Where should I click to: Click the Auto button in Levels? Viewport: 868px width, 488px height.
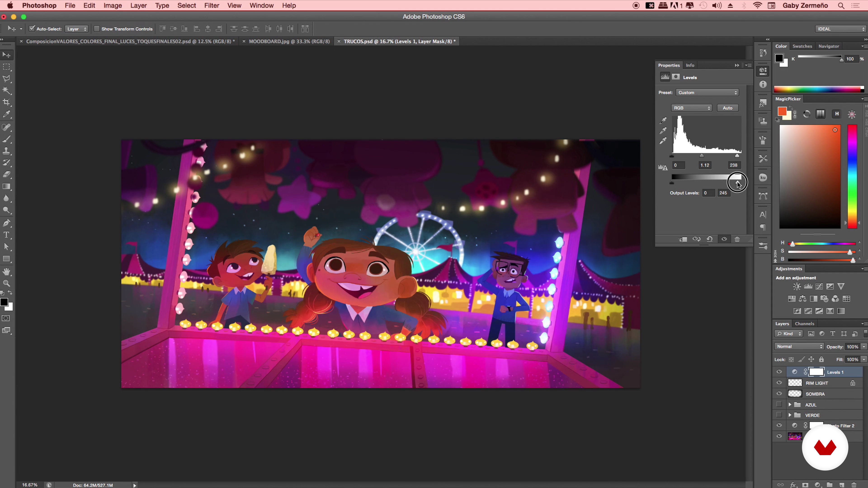point(727,108)
